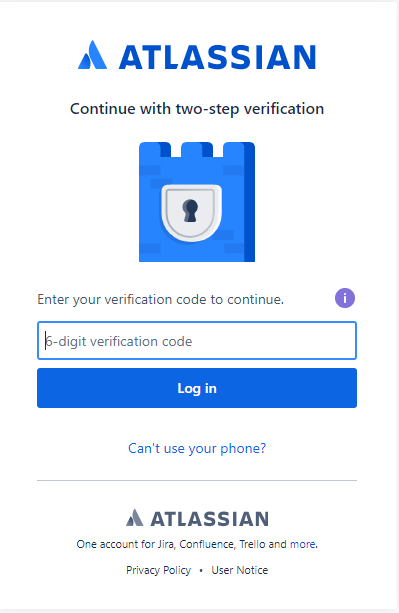Click the blue castle tower illustration
The width and height of the screenshot is (399, 613).
(197, 202)
